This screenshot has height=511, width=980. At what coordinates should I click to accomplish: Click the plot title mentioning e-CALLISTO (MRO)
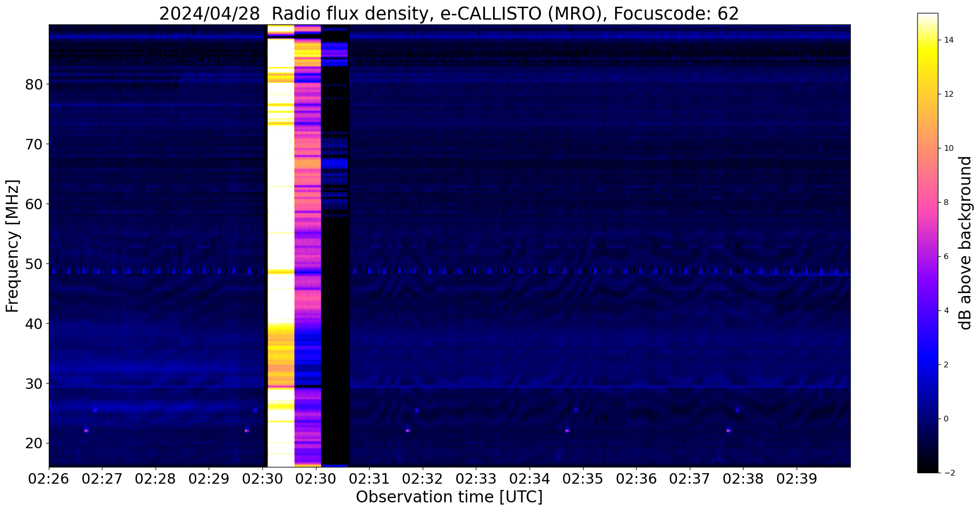pyautogui.click(x=449, y=14)
